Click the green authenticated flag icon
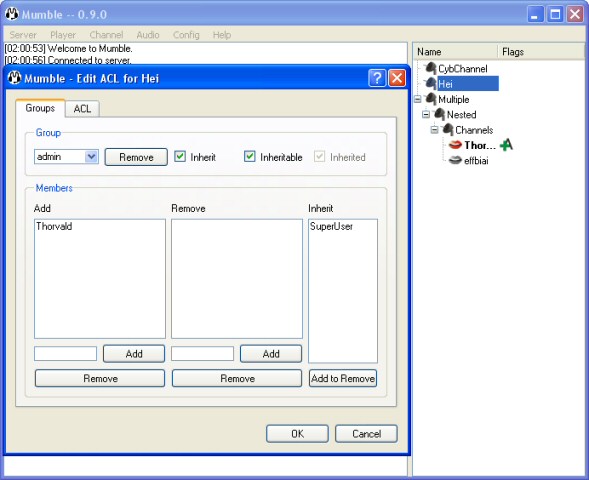The image size is (589, 480). pyautogui.click(x=506, y=145)
